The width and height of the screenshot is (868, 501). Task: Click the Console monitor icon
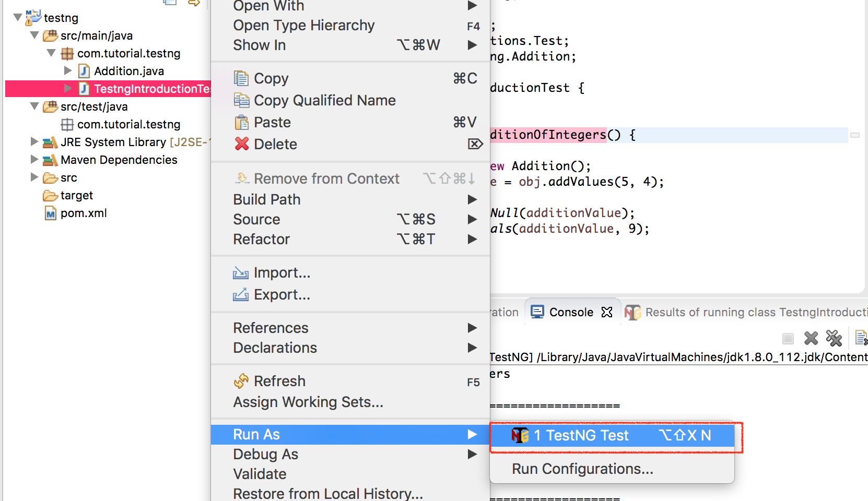coord(537,312)
